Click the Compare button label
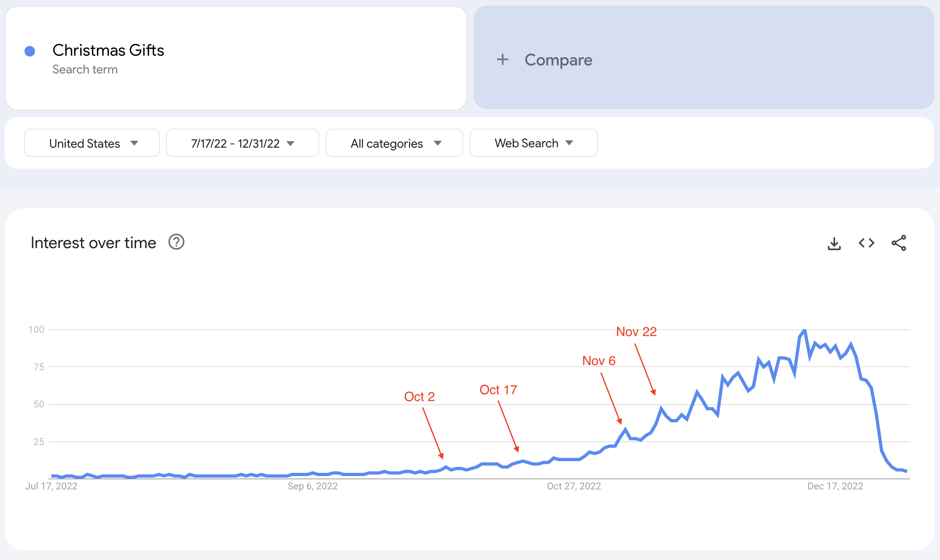 558,60
